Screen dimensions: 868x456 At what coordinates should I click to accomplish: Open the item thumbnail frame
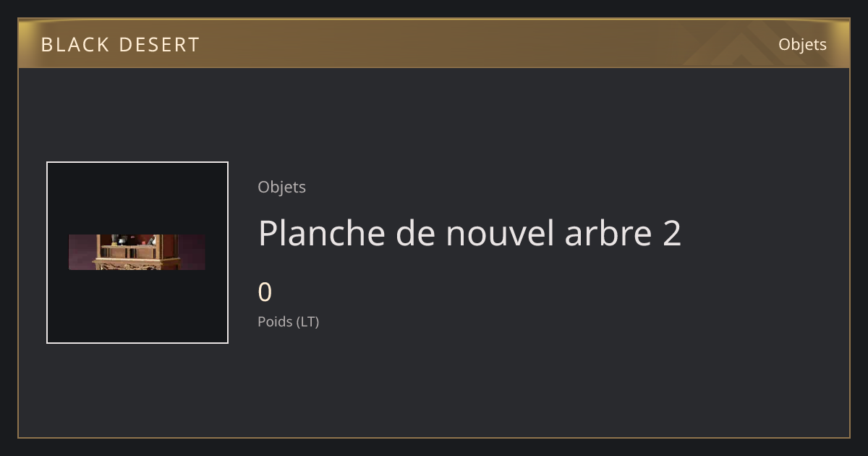point(137,253)
